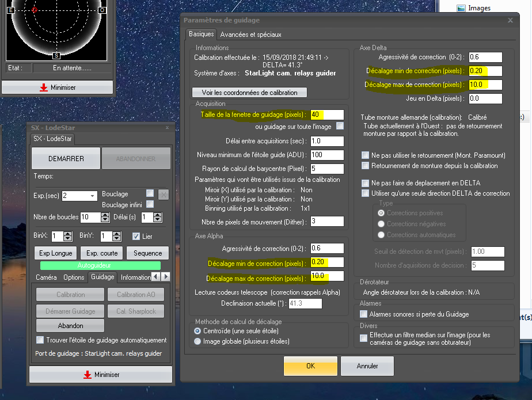The width and height of the screenshot is (532, 400).
Task: Click the tab scroll left arrow
Action: point(155,276)
